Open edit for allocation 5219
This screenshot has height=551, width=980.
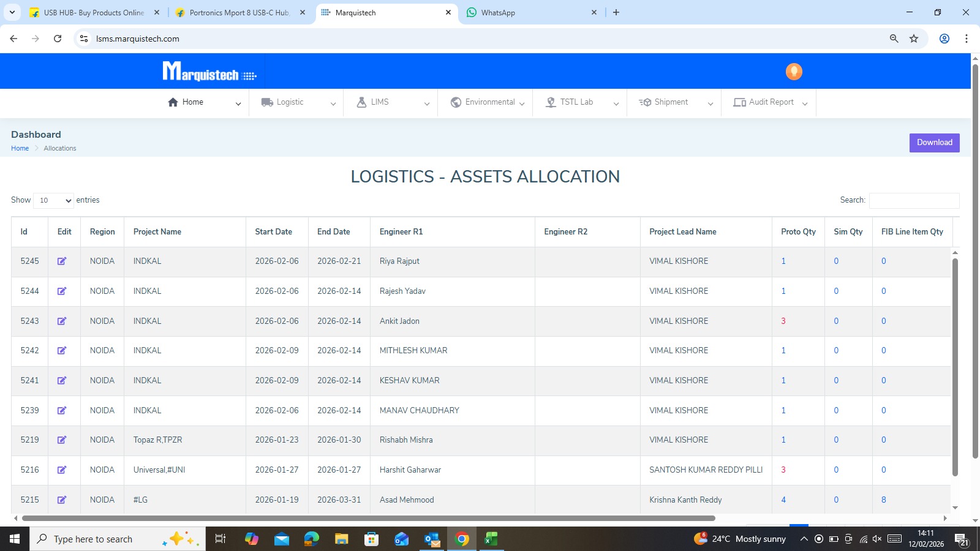click(62, 440)
